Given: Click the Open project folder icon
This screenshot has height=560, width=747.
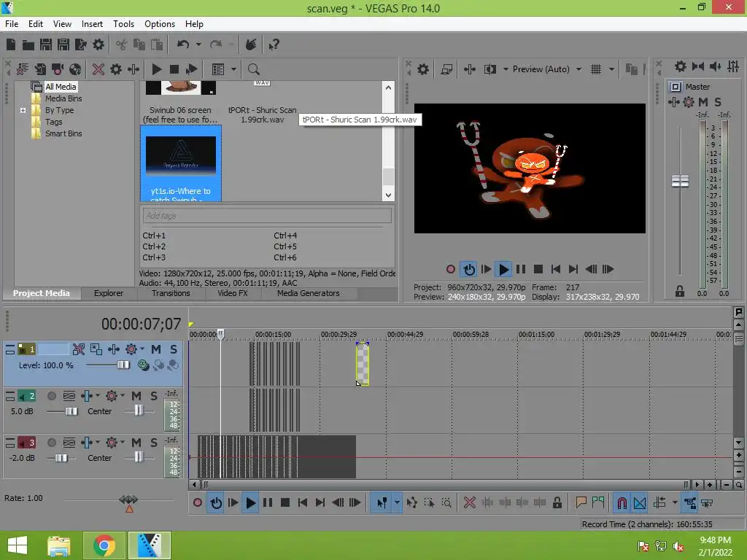Looking at the screenshot, I should coord(28,44).
